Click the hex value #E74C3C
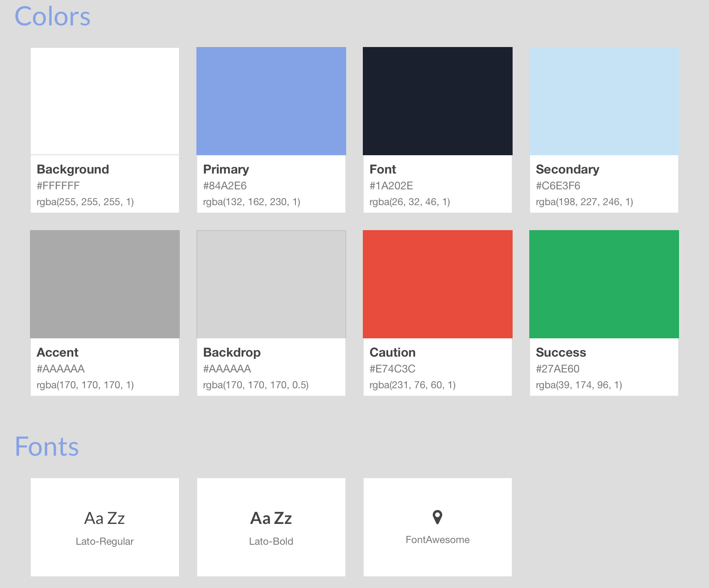The height and width of the screenshot is (588, 709). 392,369
